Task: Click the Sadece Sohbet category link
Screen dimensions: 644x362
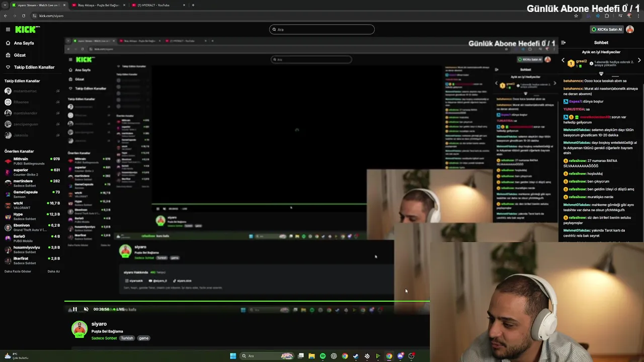Action: (x=104, y=338)
